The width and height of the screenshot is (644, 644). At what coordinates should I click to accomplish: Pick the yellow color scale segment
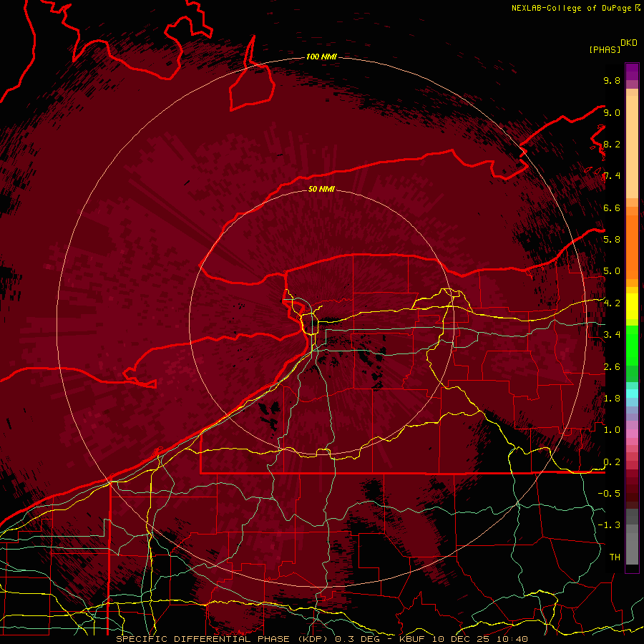[632, 306]
